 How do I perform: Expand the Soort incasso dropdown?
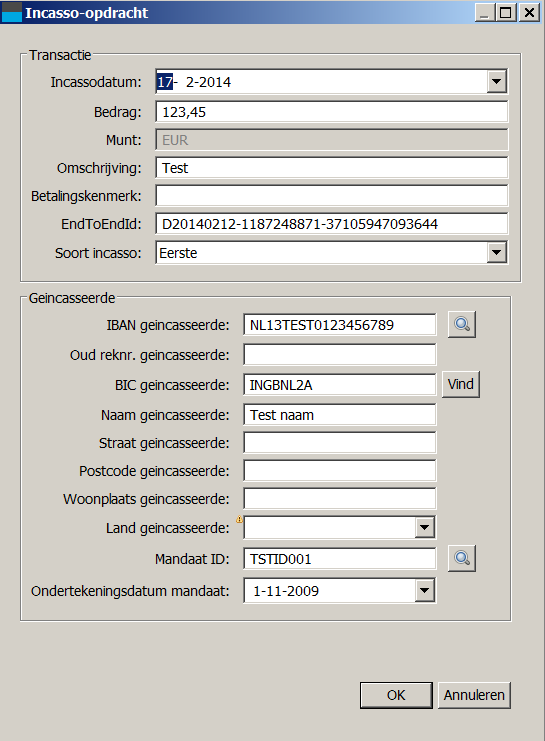click(496, 252)
